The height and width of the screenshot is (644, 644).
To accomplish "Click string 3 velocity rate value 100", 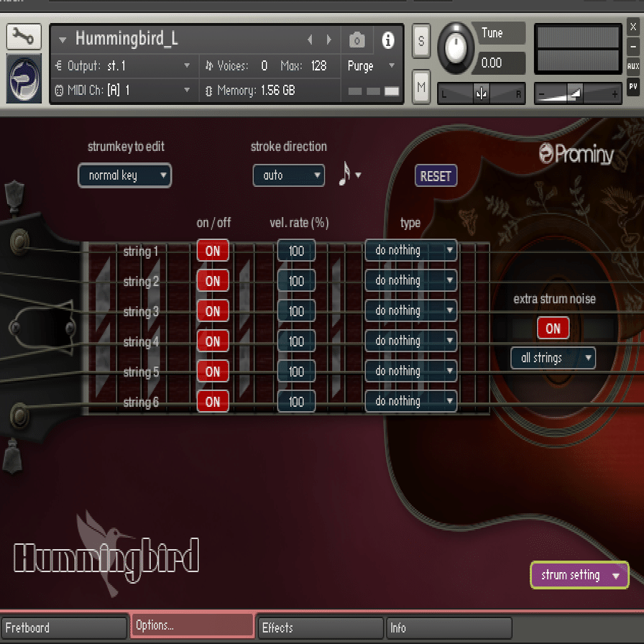I will point(296,311).
